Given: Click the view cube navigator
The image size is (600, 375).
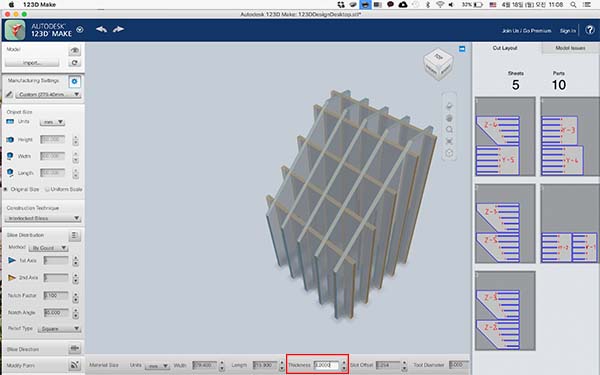Looking at the screenshot, I should tap(438, 64).
